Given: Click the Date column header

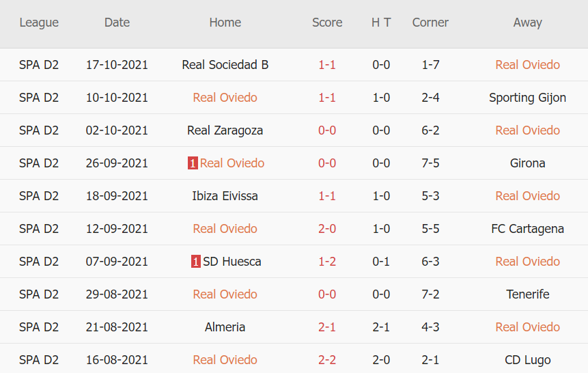Looking at the screenshot, I should click(x=117, y=23).
